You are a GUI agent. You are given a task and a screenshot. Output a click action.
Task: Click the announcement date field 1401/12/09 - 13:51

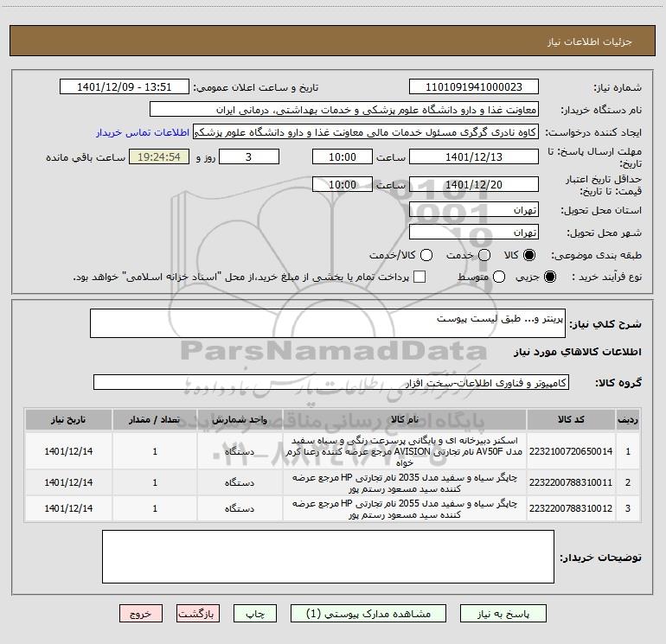124,87
